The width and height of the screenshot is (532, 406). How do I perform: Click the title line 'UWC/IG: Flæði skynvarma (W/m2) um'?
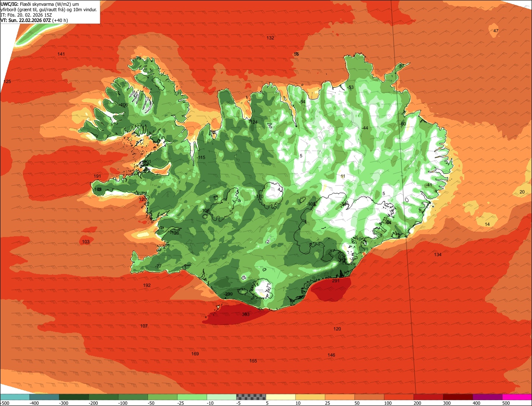(x=40, y=4)
